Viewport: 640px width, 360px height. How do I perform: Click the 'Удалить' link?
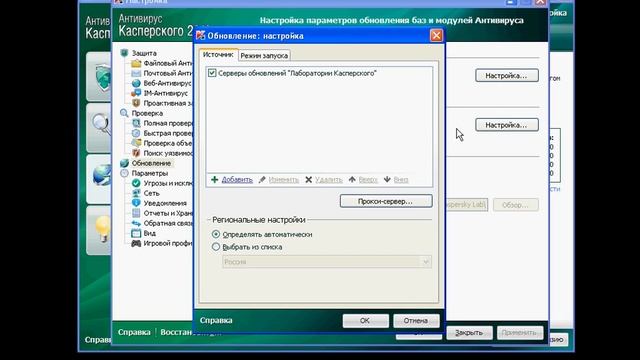(x=329, y=180)
